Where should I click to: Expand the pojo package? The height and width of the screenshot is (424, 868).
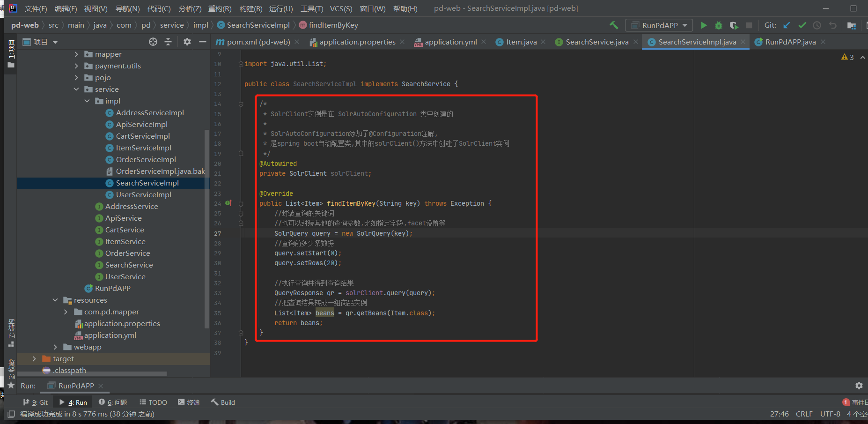pyautogui.click(x=76, y=78)
